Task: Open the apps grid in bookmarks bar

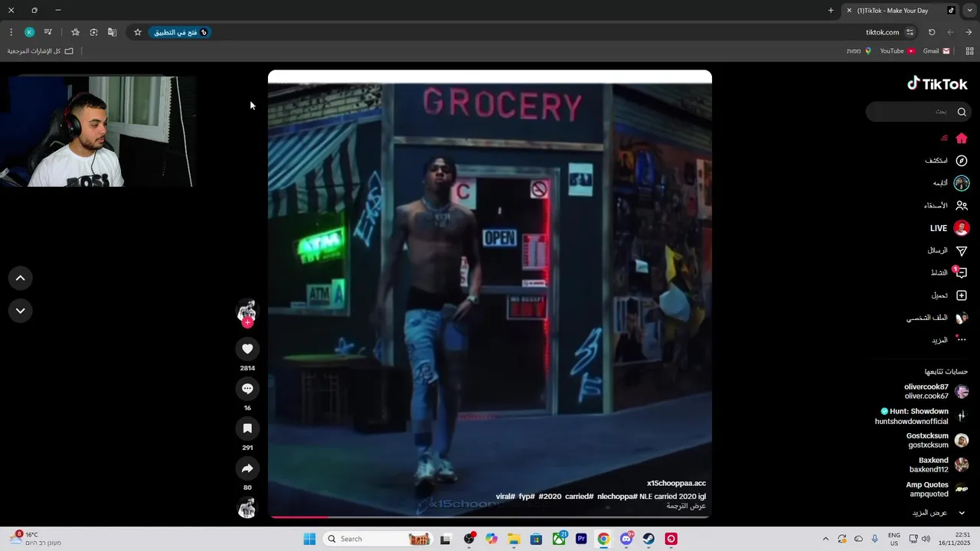Action: tap(969, 51)
